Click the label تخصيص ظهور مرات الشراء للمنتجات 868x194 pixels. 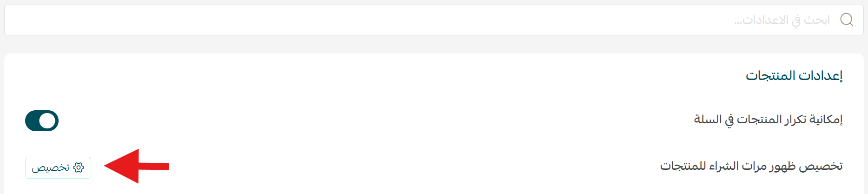click(x=752, y=167)
